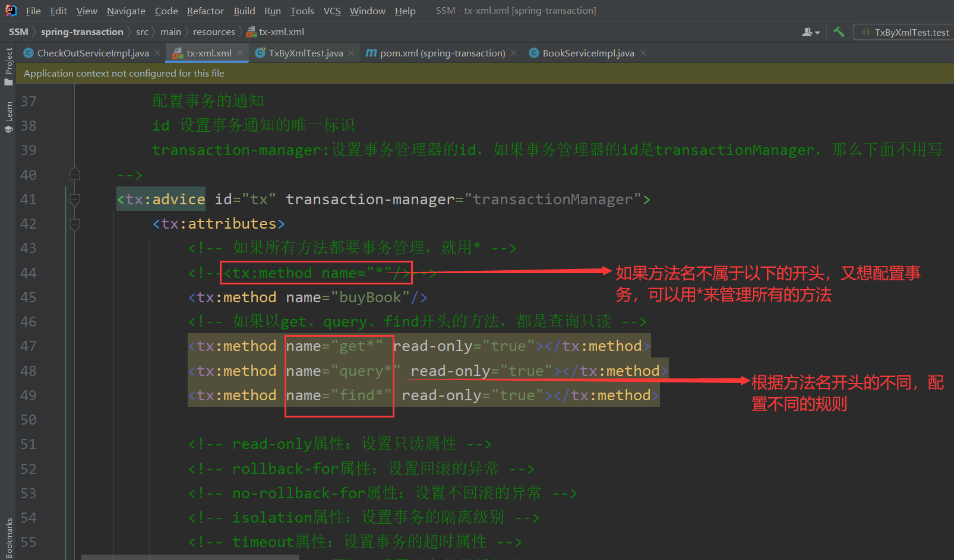The image size is (954, 560).
Task: Click the isolation comment on line 54
Action: click(x=364, y=518)
